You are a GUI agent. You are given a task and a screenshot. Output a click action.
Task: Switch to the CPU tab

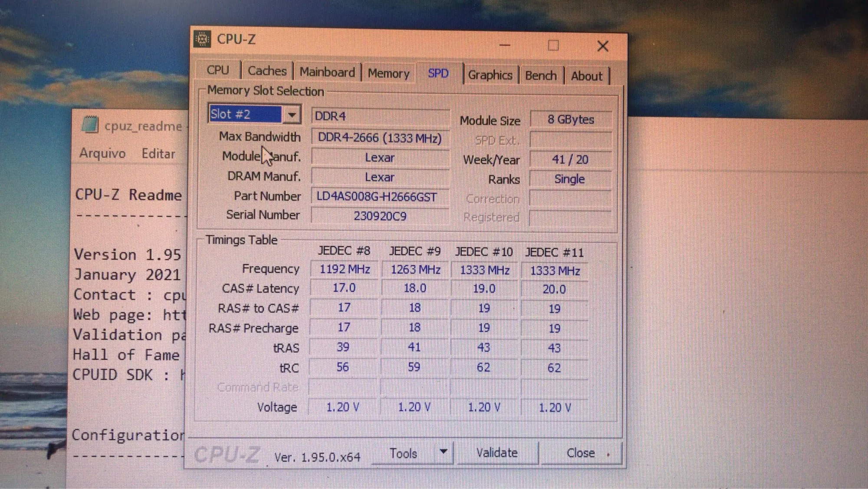217,70
